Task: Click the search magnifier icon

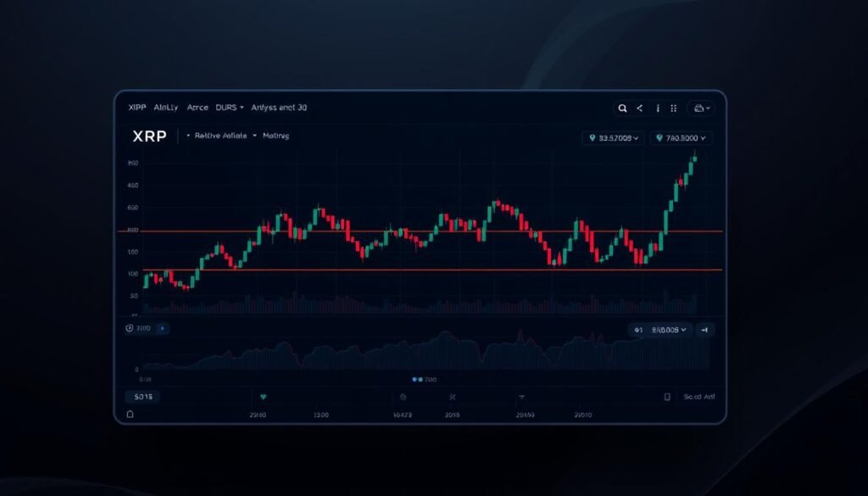Action: point(623,109)
